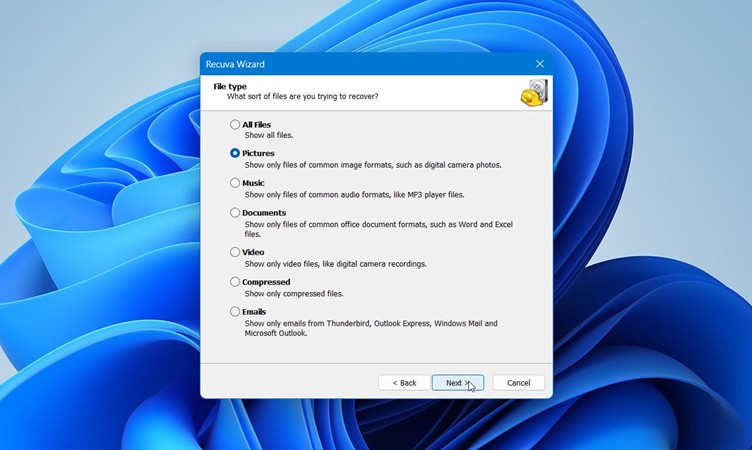Image resolution: width=752 pixels, height=450 pixels.
Task: Select the All Files radio button
Action: point(235,125)
